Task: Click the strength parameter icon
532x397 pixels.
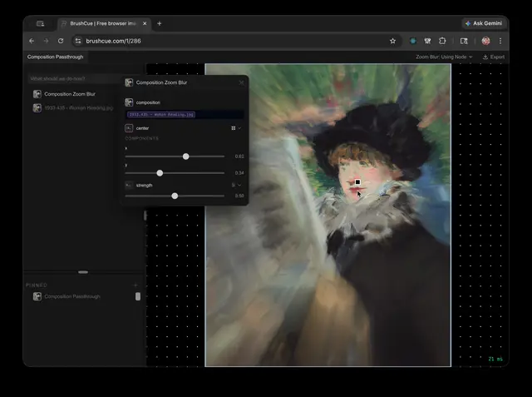Action: (x=129, y=185)
